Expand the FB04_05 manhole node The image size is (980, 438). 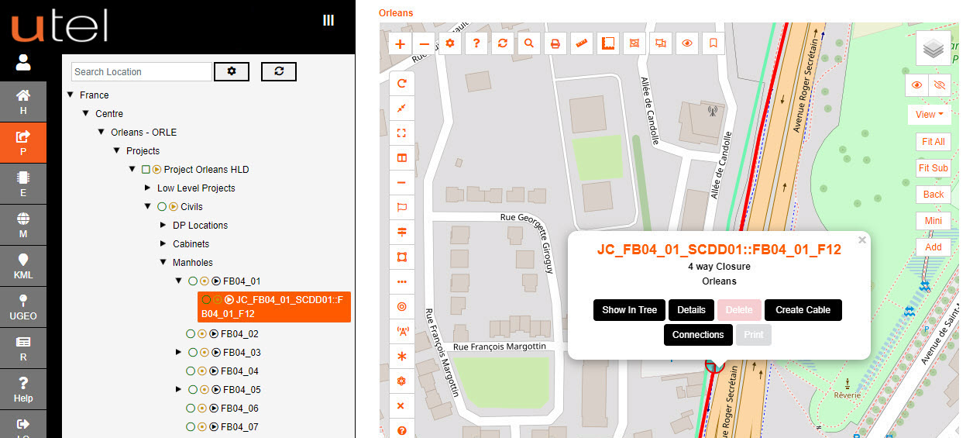179,390
